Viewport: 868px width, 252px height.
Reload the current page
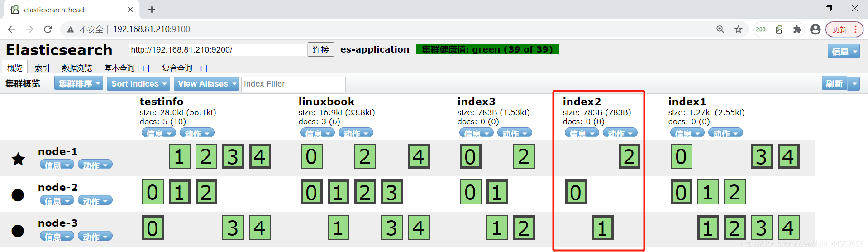pyautogui.click(x=48, y=29)
